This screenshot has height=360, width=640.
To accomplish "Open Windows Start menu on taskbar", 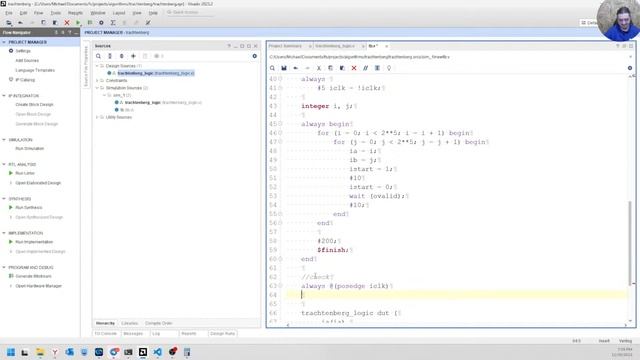I will tap(11, 352).
